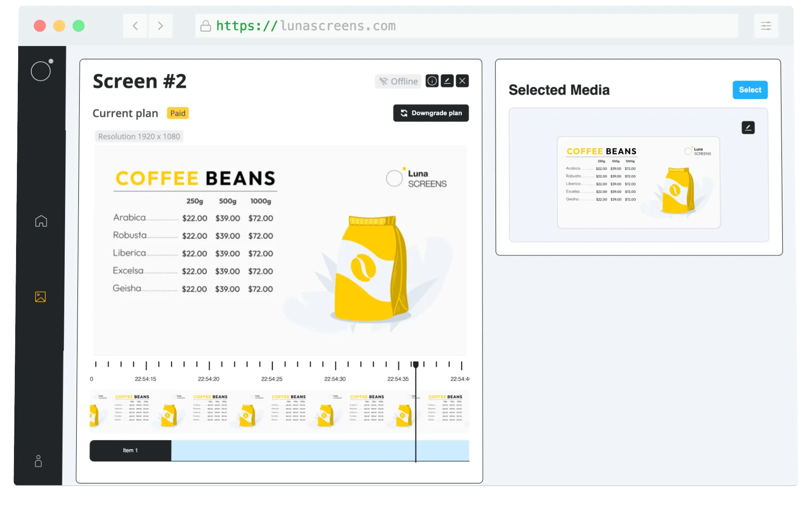Open the browser settings sliders icon
Image resolution: width=812 pixels, height=508 pixels.
[766, 26]
